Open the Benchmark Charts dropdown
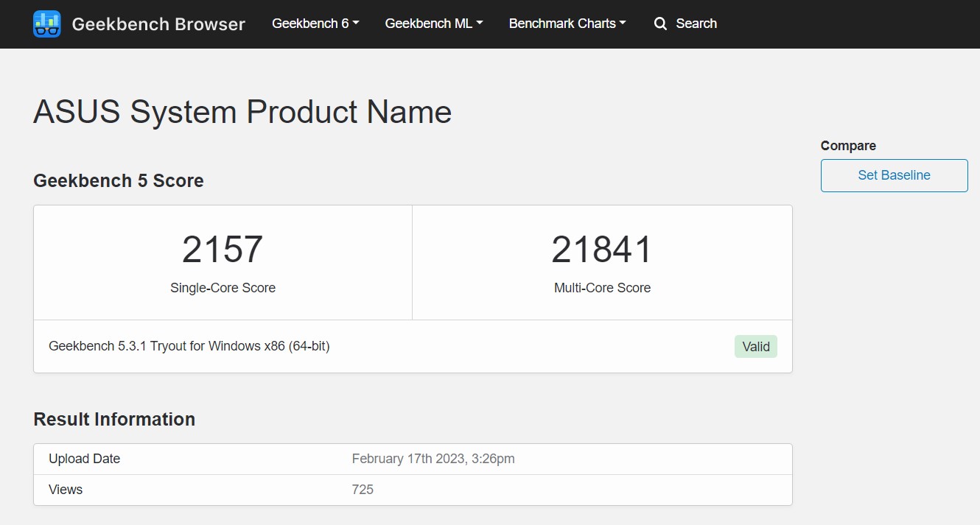The image size is (980, 525). [567, 24]
